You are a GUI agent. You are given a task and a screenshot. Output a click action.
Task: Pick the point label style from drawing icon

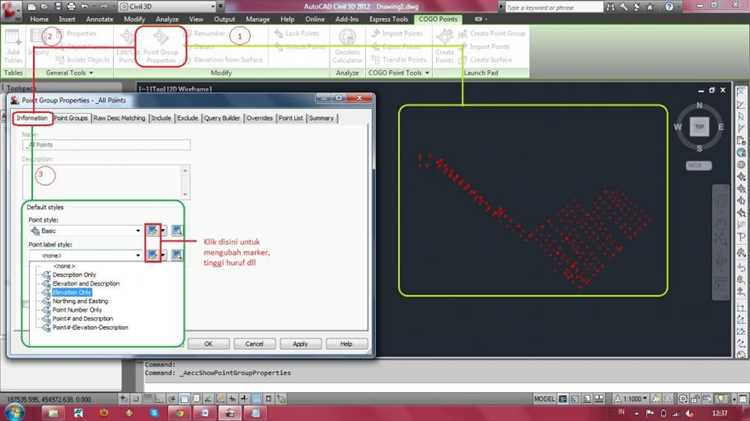click(176, 254)
